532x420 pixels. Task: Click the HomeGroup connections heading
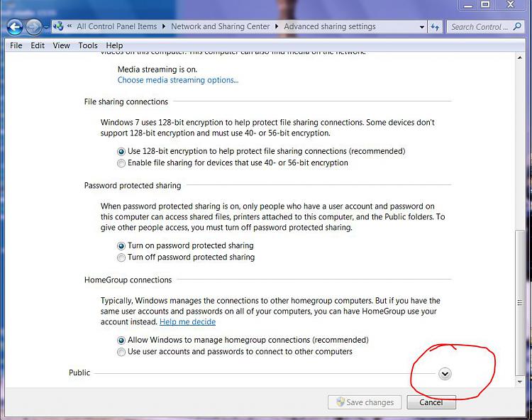tap(128, 280)
